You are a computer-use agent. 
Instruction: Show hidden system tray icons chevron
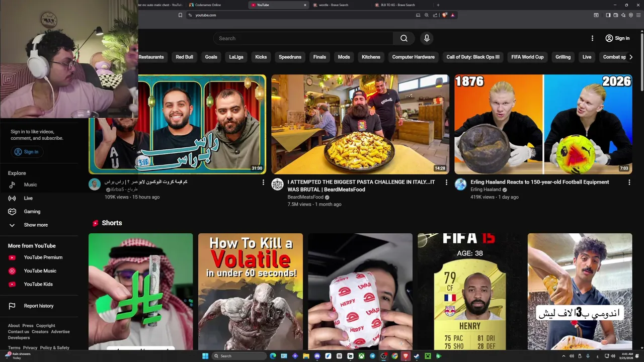563,356
